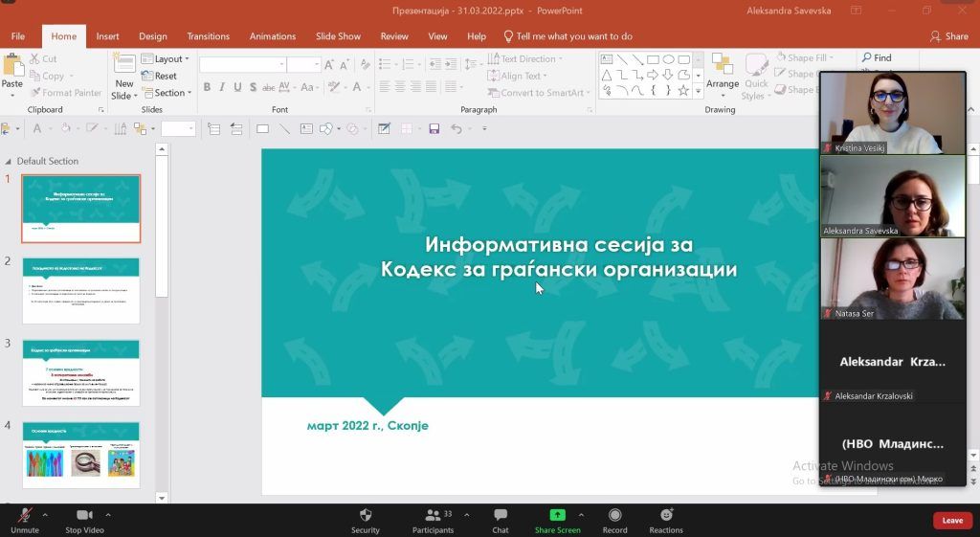The width and height of the screenshot is (980, 537).
Task: Clear all formatting icon
Action: point(365,64)
